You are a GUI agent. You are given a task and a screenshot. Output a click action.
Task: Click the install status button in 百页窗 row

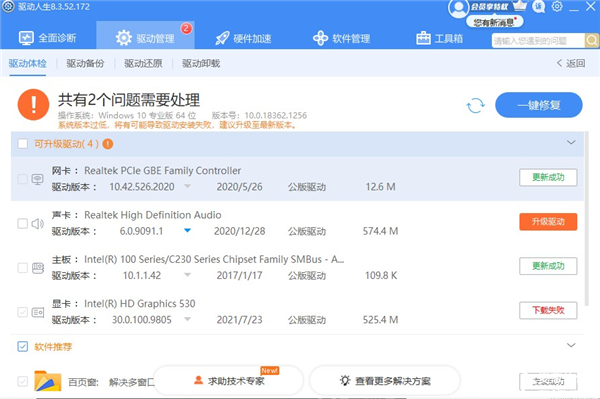(548, 381)
